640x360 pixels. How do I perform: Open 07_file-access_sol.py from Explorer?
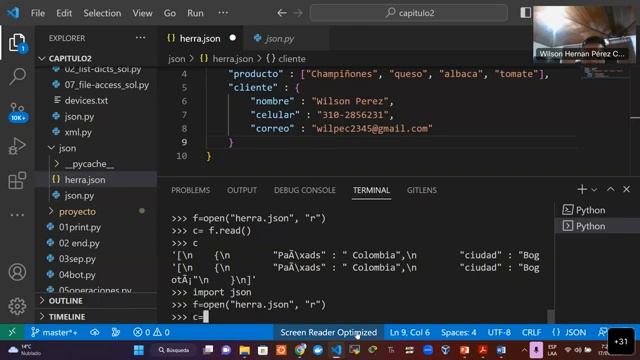107,85
